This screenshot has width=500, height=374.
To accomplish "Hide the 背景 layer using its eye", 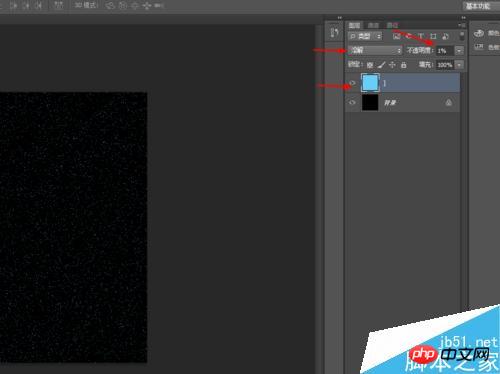I will (x=352, y=102).
